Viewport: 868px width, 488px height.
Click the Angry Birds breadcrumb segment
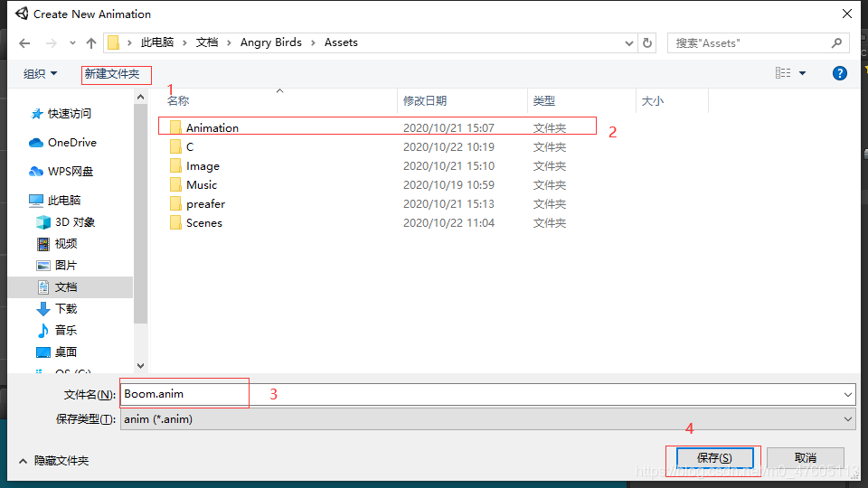[x=270, y=42]
